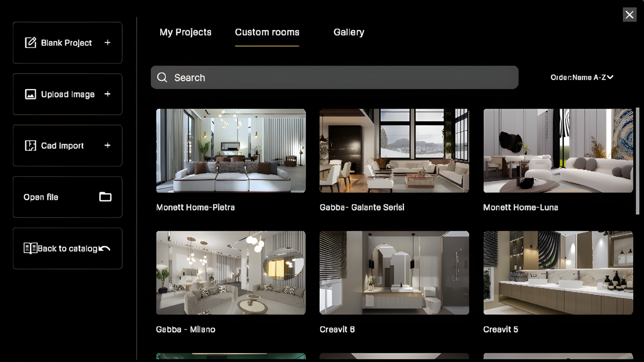Click the Blank Project pencil icon
644x362 pixels.
point(31,43)
